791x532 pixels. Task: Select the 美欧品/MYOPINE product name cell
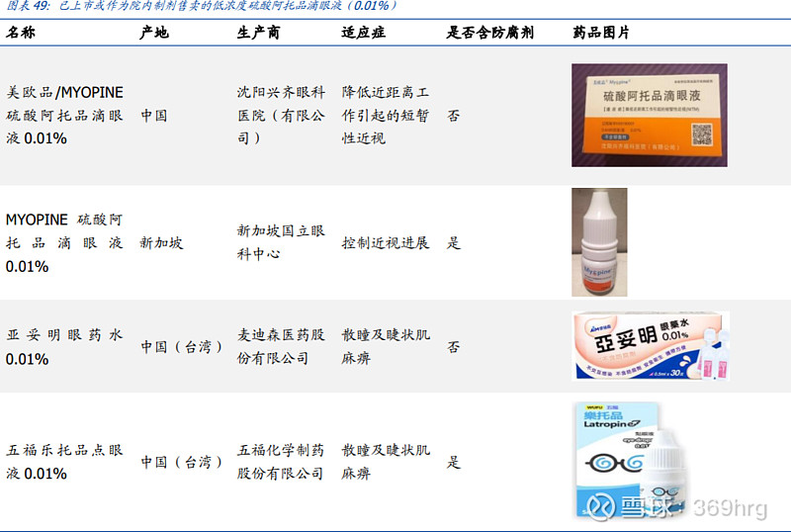point(64,115)
